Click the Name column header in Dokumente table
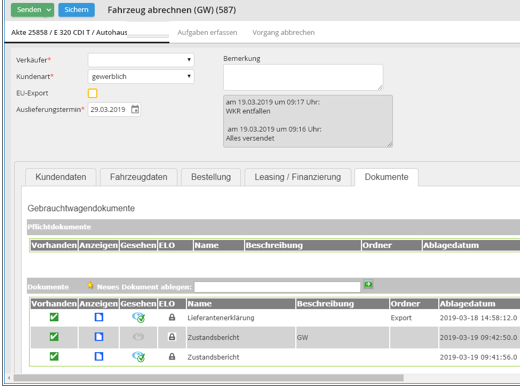 (x=241, y=304)
